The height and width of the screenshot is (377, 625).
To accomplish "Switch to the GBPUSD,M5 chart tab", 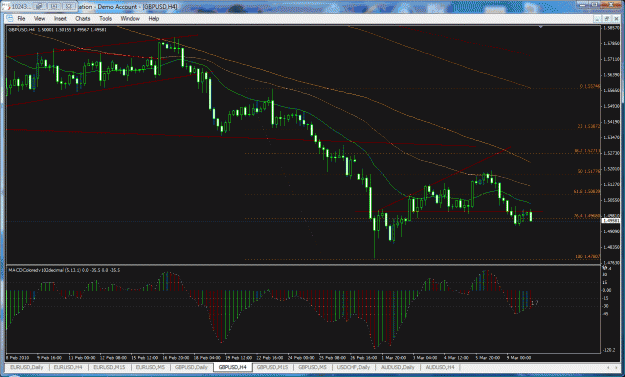I will pos(312,367).
